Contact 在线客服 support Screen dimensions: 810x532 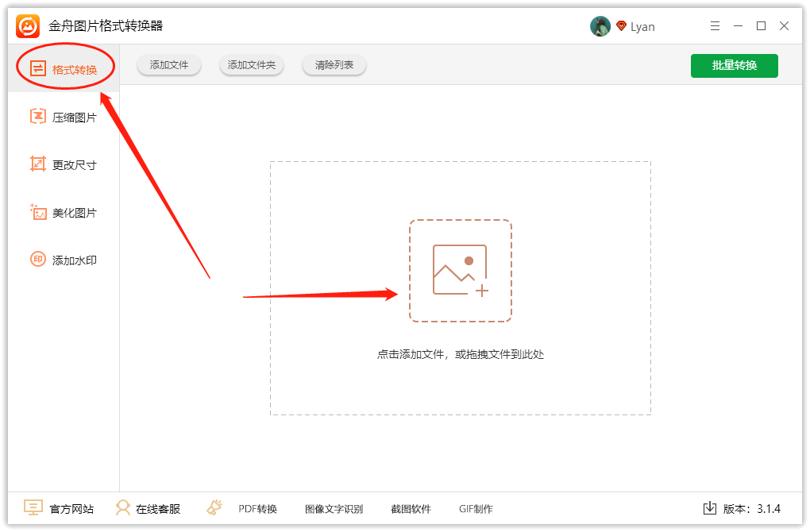pyautogui.click(x=148, y=509)
